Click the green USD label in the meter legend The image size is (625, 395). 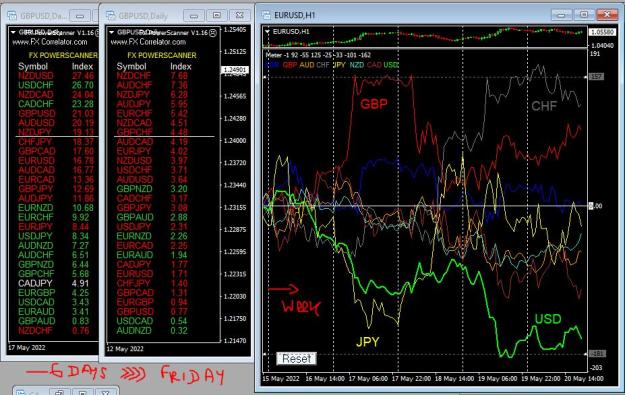[391, 65]
